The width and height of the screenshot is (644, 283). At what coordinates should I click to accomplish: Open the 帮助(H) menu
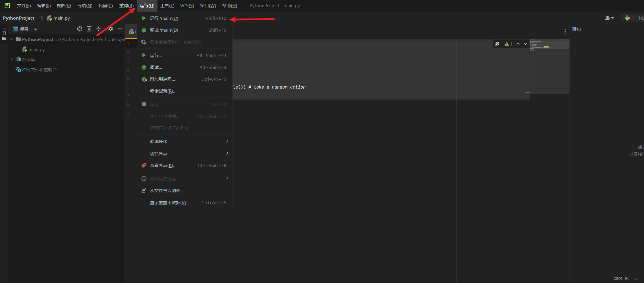point(229,6)
